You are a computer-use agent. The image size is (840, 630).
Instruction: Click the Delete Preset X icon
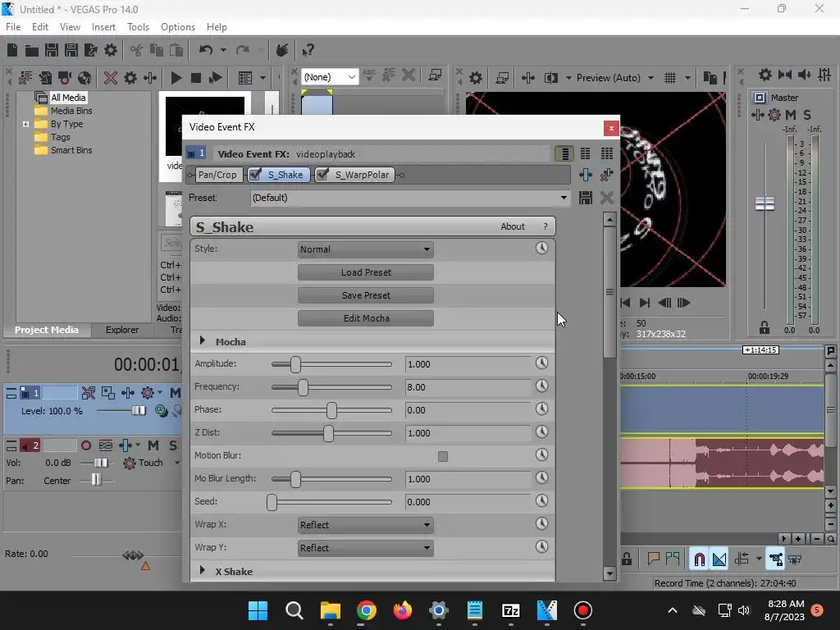[606, 198]
